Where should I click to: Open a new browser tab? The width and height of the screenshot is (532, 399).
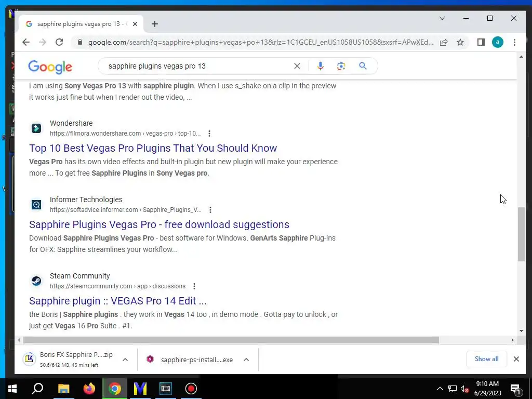pyautogui.click(x=155, y=24)
